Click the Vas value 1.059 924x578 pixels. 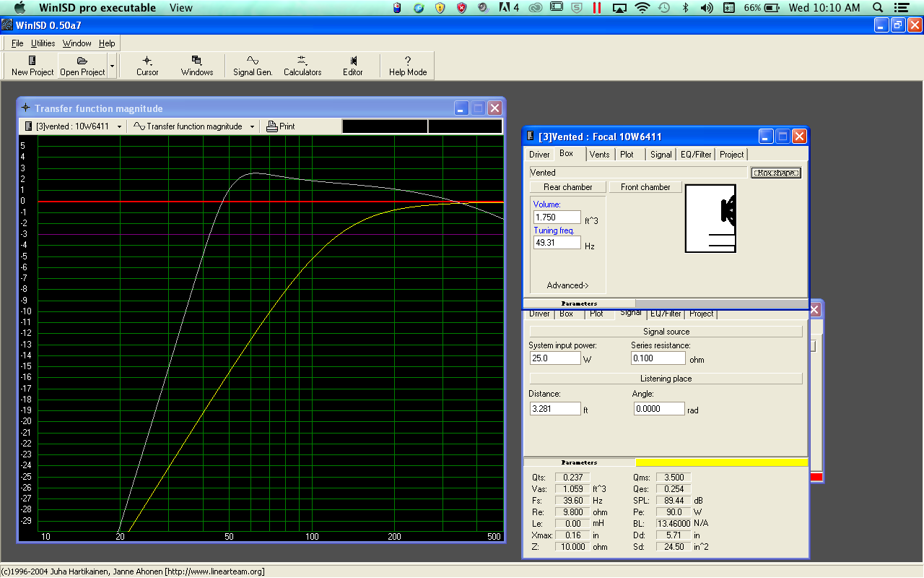tap(572, 489)
